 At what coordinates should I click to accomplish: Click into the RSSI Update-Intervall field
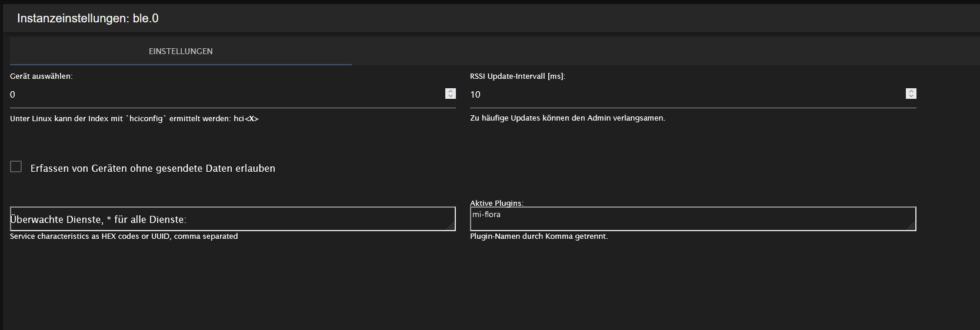click(682, 95)
